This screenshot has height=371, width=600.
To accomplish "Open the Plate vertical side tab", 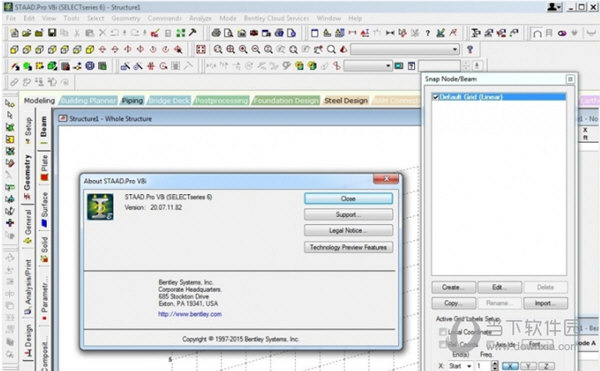I will (x=44, y=167).
